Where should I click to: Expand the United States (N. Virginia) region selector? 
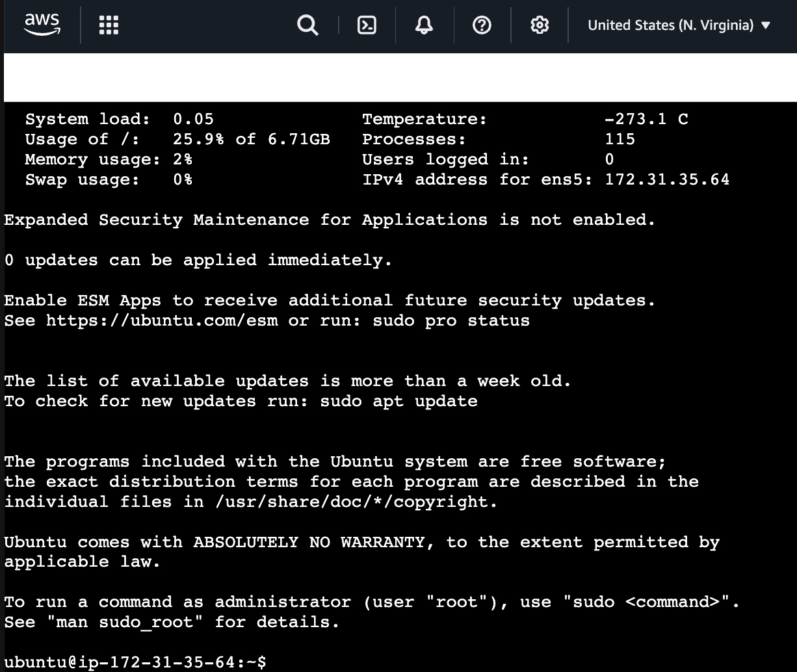[x=679, y=25]
